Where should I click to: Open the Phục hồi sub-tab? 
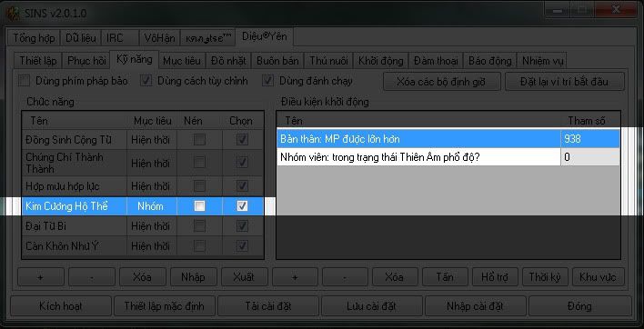(x=86, y=61)
